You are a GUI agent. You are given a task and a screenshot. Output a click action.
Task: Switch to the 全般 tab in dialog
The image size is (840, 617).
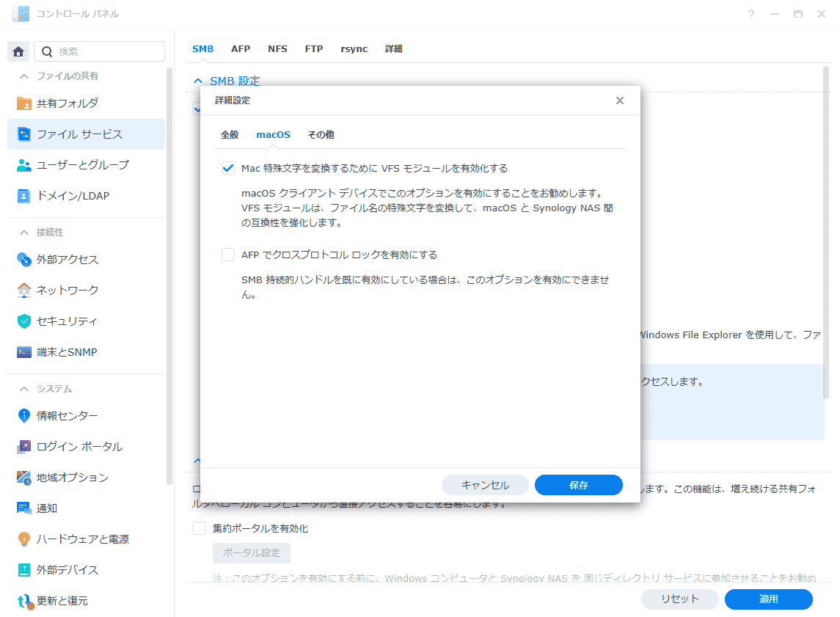click(x=230, y=134)
